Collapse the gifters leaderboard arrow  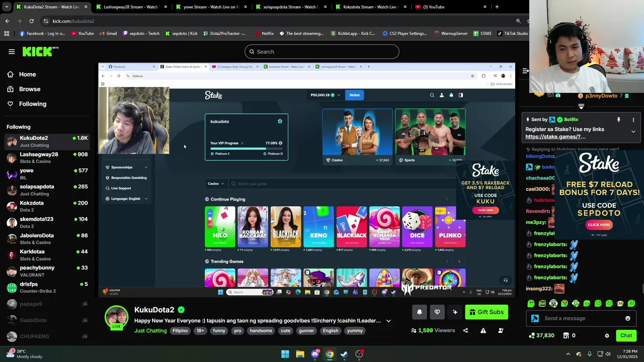point(581,106)
